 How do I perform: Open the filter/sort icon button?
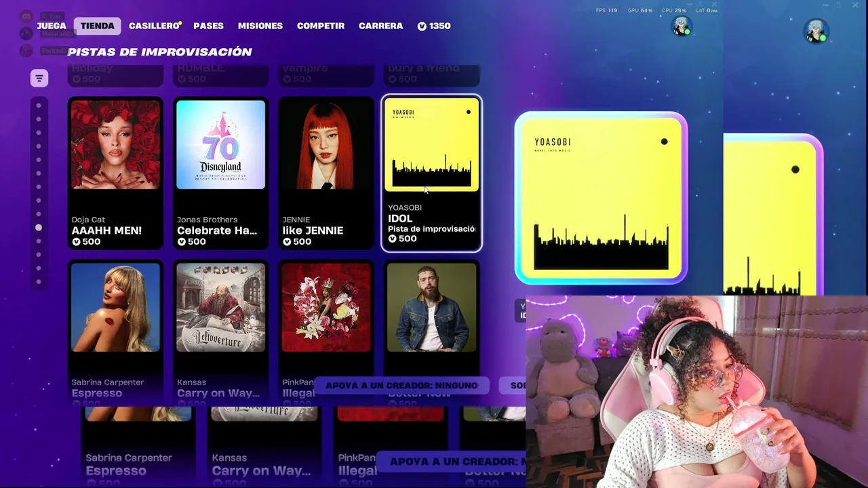tap(39, 79)
